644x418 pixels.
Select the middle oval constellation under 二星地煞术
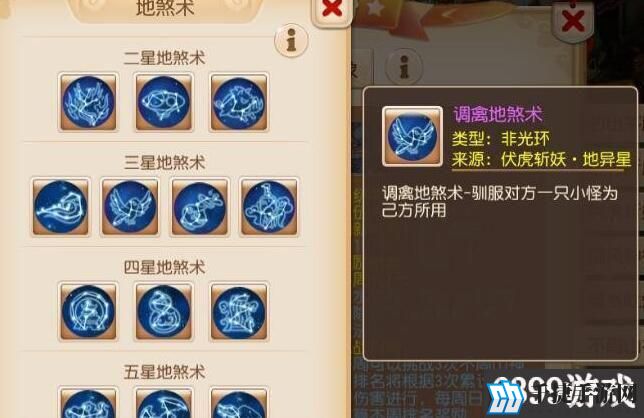pyautogui.click(x=164, y=102)
